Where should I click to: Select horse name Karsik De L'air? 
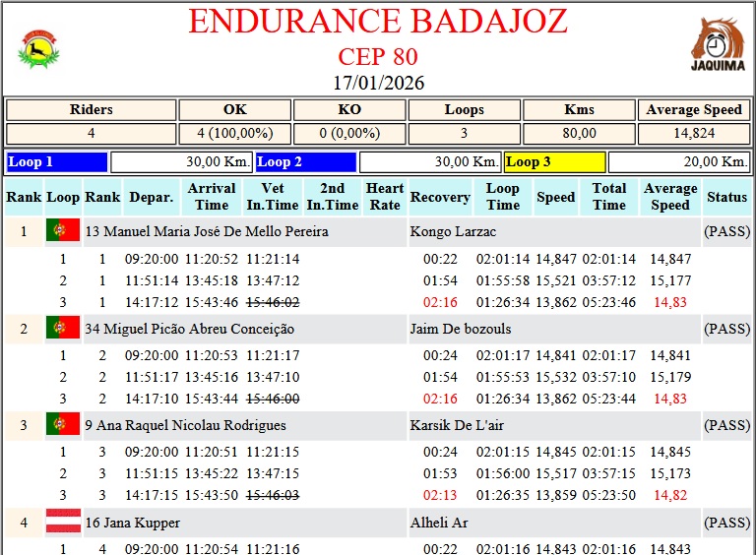457,425
